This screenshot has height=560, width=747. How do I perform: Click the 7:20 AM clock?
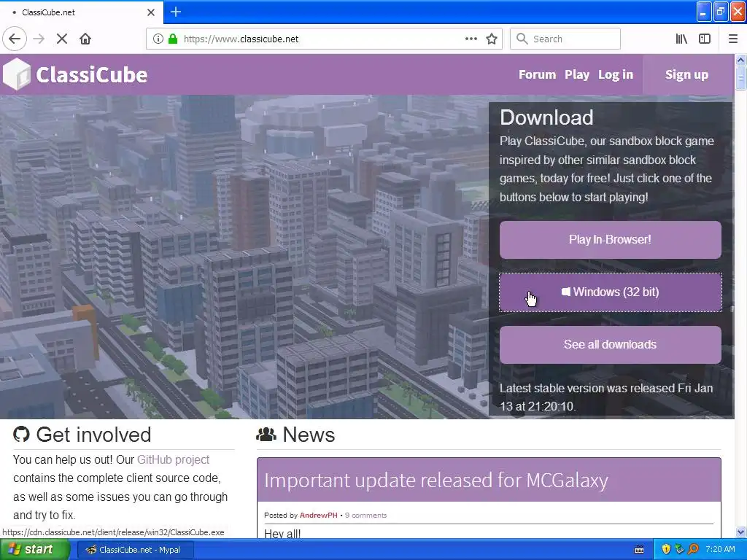(x=720, y=550)
